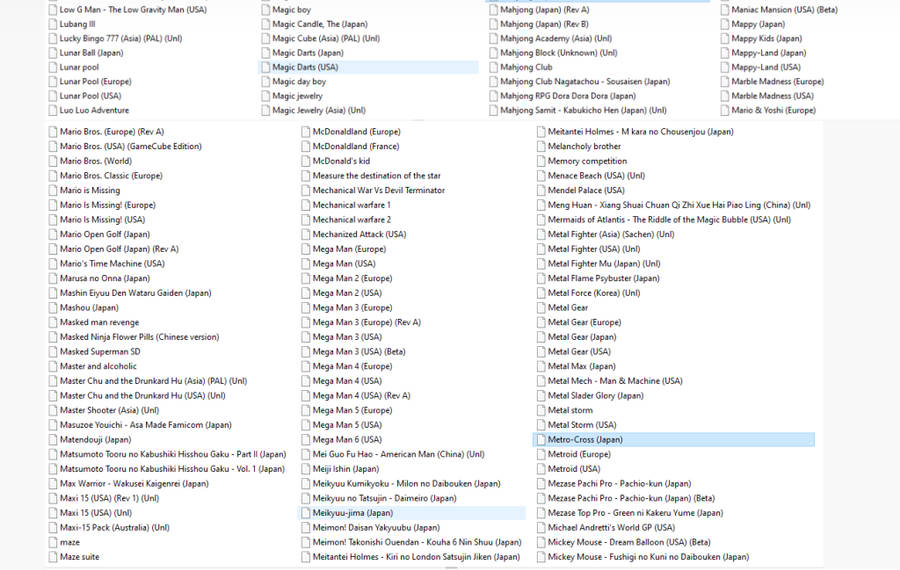Select Mario Bros. (USA) (GameCube Edition) file
This screenshot has width=900, height=570.
130,147
